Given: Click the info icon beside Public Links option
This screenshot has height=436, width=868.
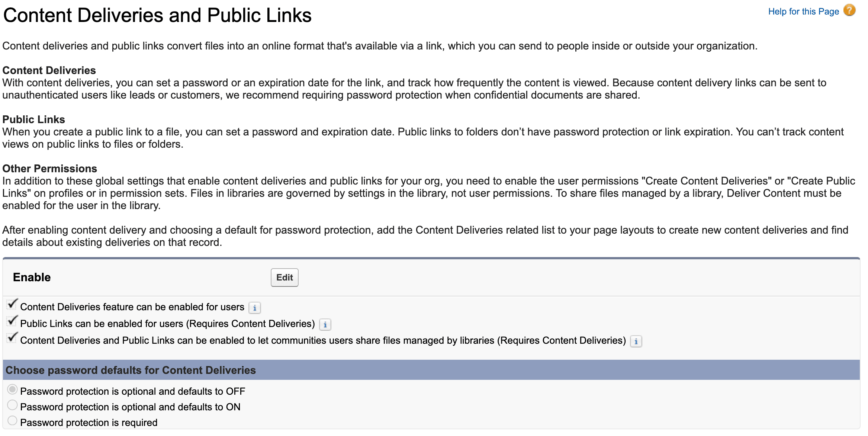Looking at the screenshot, I should click(x=326, y=325).
